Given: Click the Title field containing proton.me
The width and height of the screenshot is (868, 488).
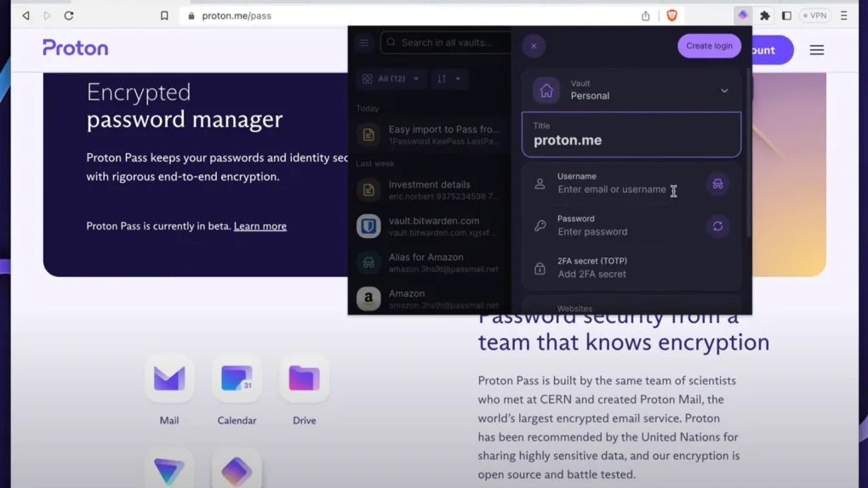Looking at the screenshot, I should pos(631,134).
